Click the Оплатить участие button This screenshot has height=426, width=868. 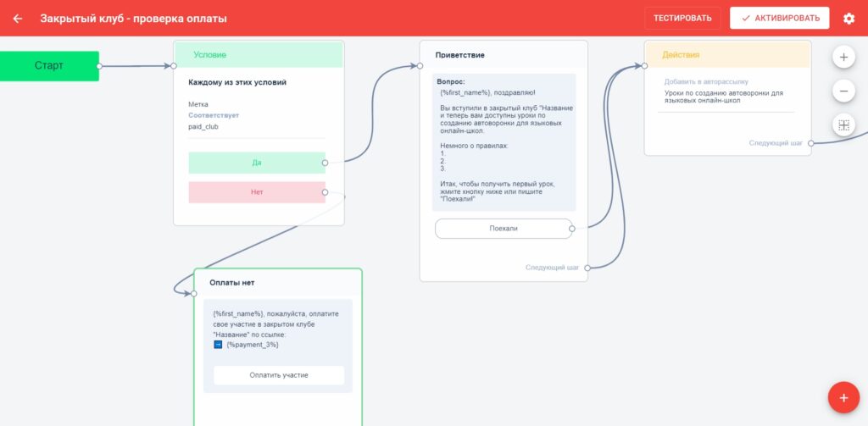point(279,375)
